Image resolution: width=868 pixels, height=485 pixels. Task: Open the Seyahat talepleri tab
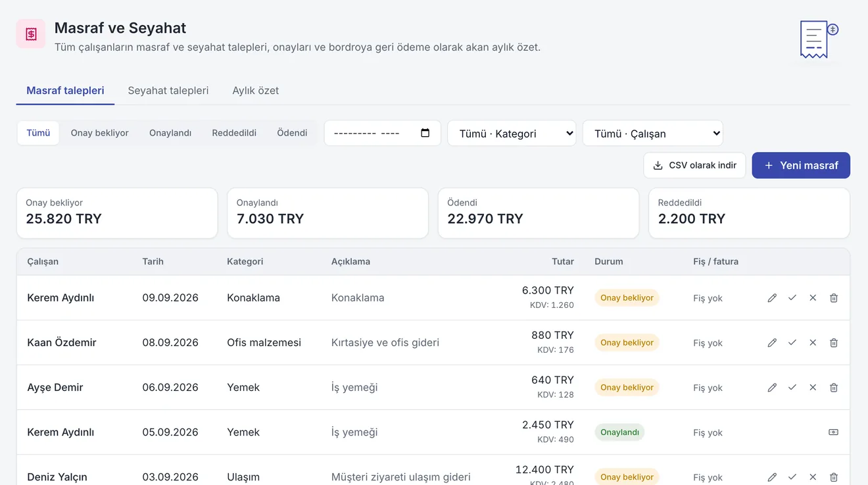[x=168, y=91]
